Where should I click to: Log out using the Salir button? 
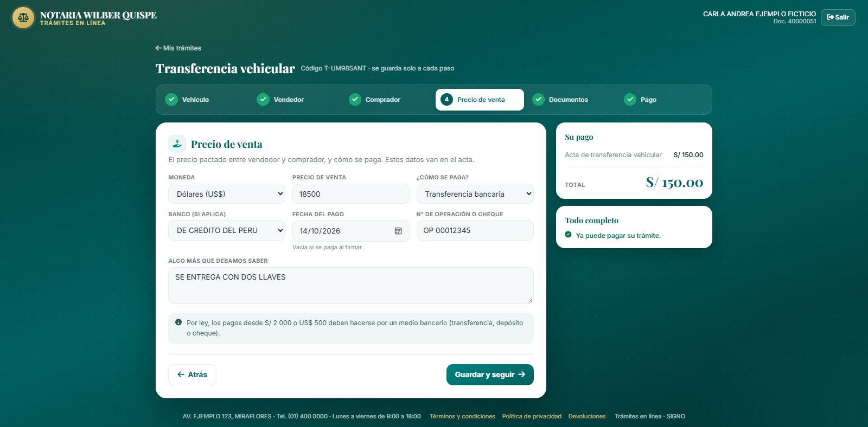[x=838, y=17]
